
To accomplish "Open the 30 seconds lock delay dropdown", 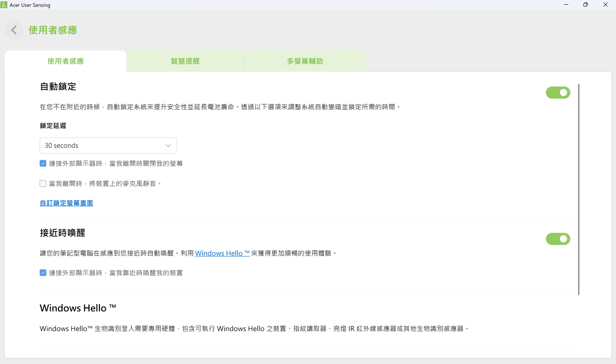I will (108, 145).
